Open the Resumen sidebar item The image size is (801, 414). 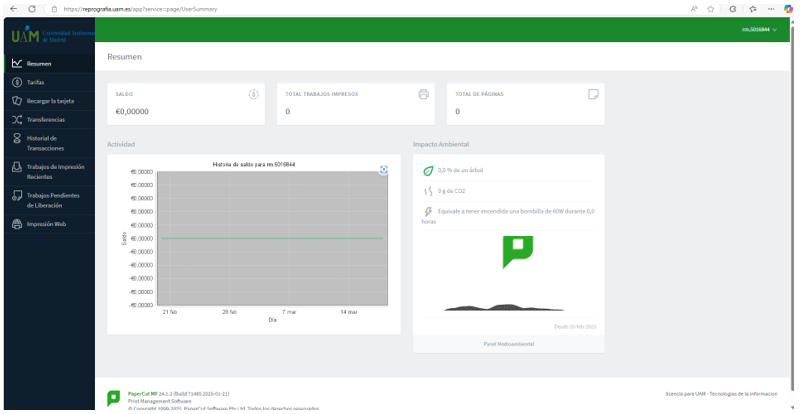pos(50,64)
